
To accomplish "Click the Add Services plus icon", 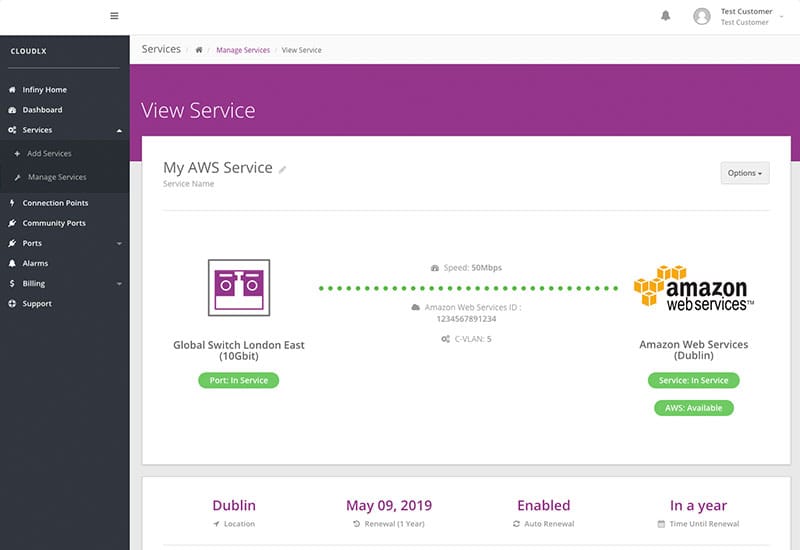I will coord(17,154).
